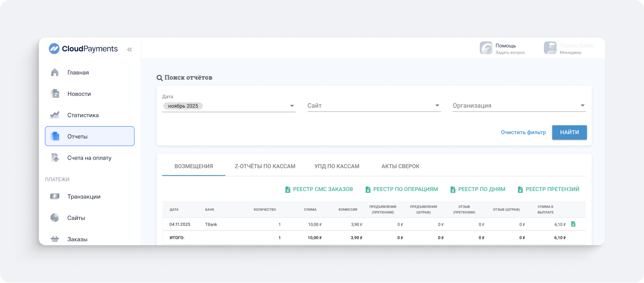Open Новости news section
The height and width of the screenshot is (283, 644).
(79, 94)
